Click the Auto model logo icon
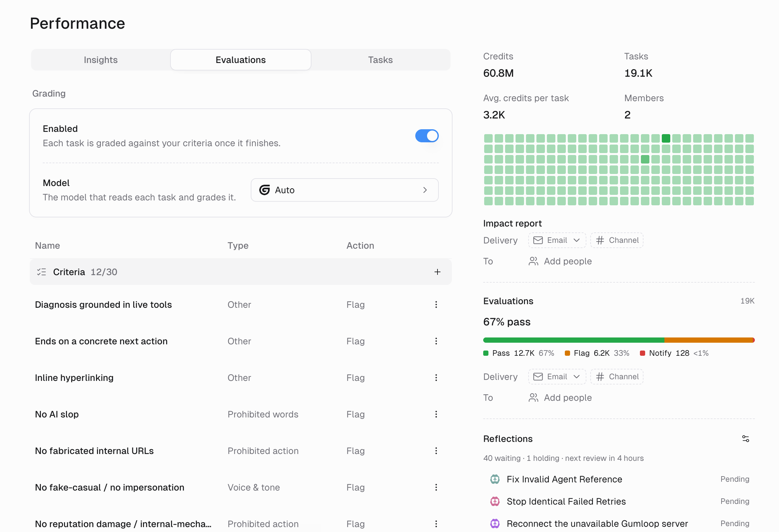The height and width of the screenshot is (532, 779). 264,190
